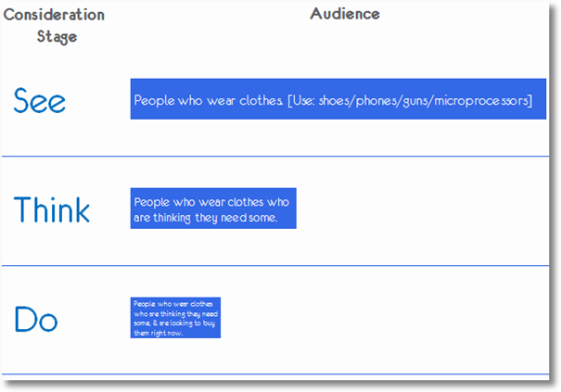Click "guns" in the bracketed Use list
The height and width of the screenshot is (392, 561).
click(x=419, y=100)
